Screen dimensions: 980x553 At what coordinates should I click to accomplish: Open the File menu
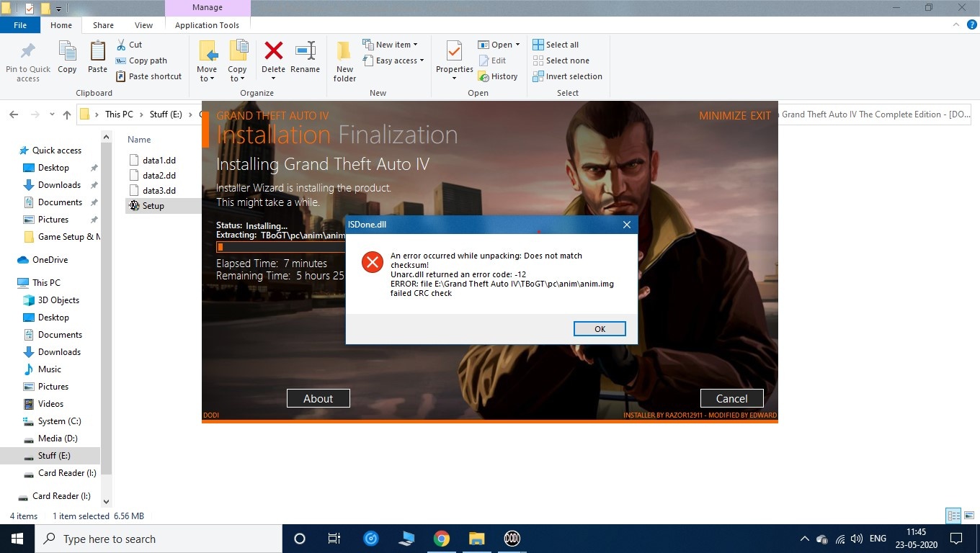tap(20, 25)
